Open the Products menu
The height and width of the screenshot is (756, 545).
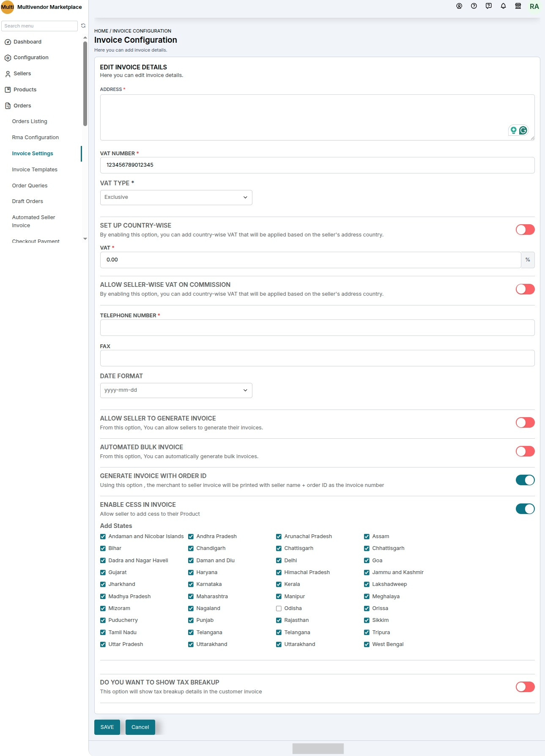(x=25, y=90)
